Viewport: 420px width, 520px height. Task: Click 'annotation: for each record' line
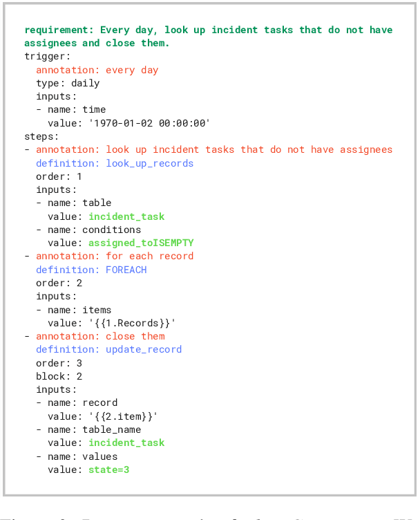pos(115,257)
